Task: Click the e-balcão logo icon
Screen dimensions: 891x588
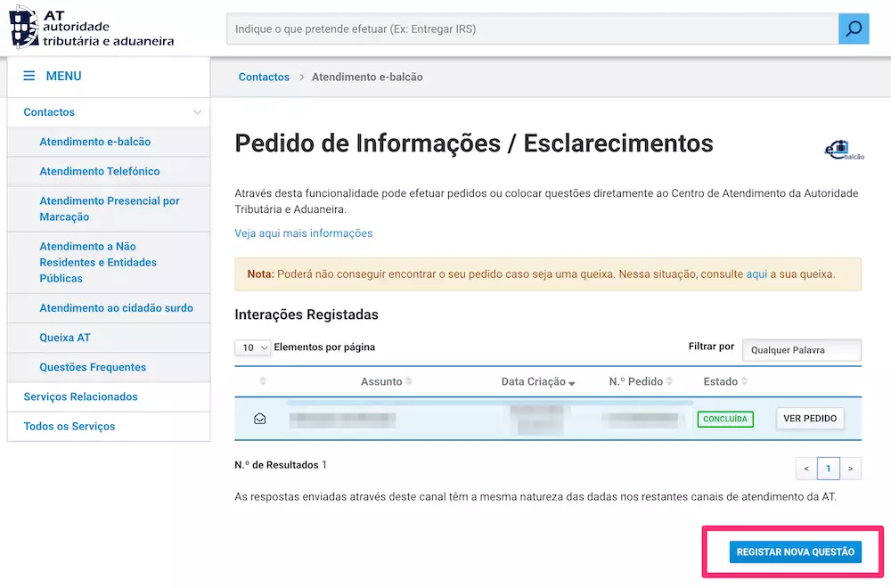Action: click(845, 150)
